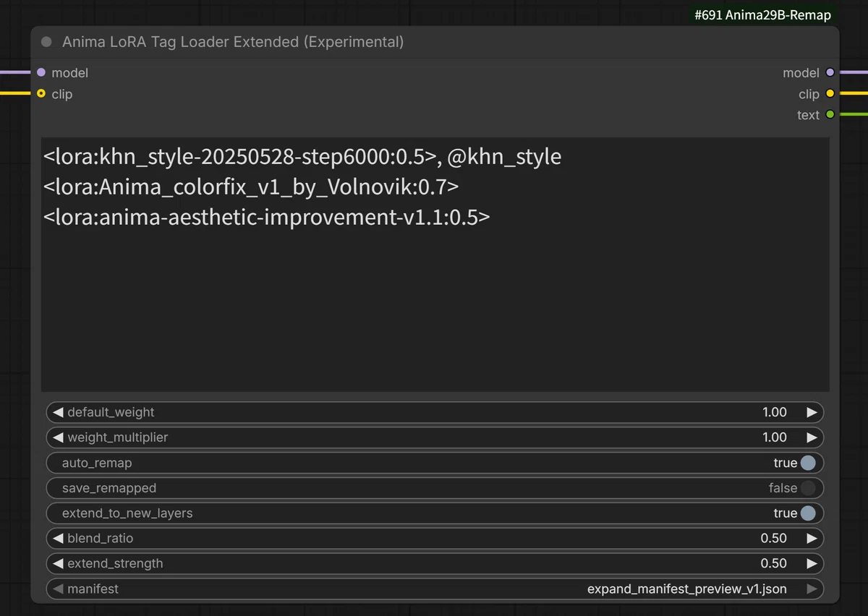
Task: Click the default_weight value 1.00
Action: coord(774,412)
